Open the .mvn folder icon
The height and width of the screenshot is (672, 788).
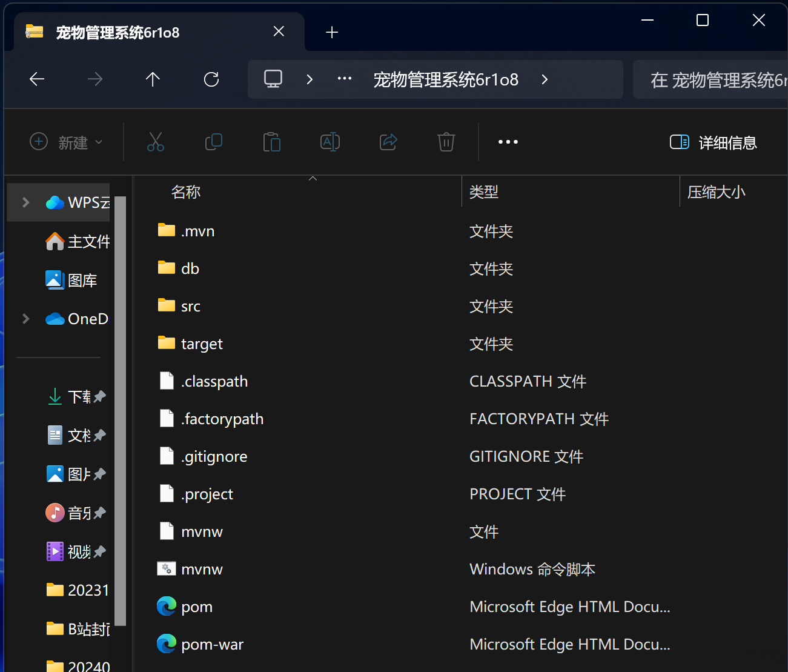(x=167, y=230)
